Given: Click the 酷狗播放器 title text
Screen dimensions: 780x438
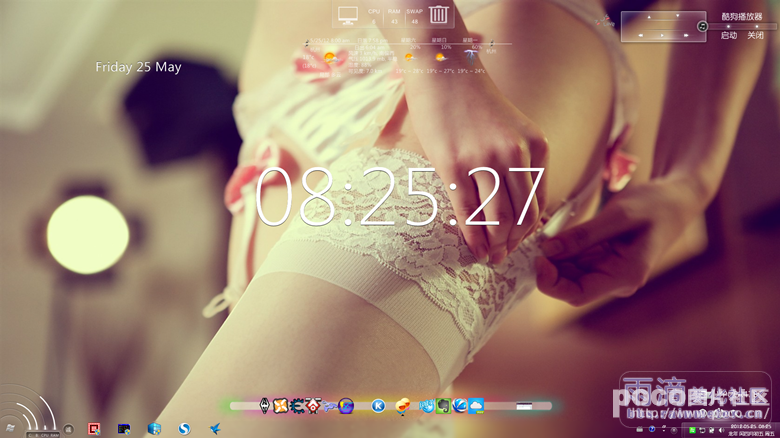Looking at the screenshot, I should pos(742,16).
